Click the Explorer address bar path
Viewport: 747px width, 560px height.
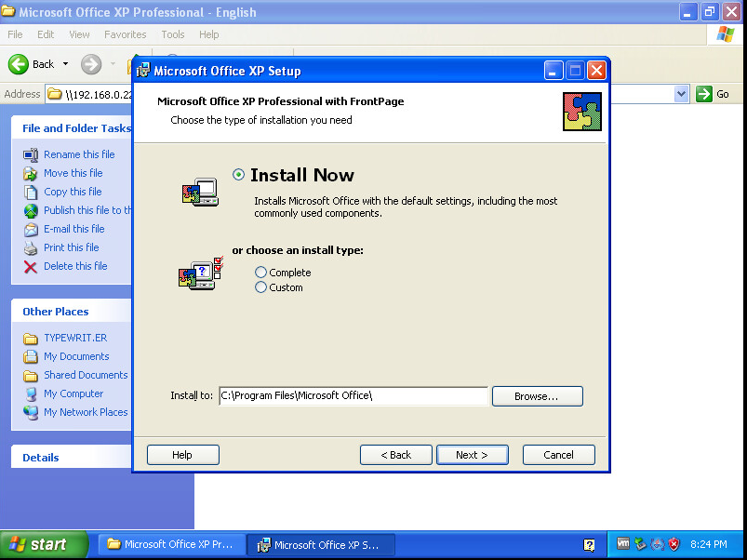99,94
